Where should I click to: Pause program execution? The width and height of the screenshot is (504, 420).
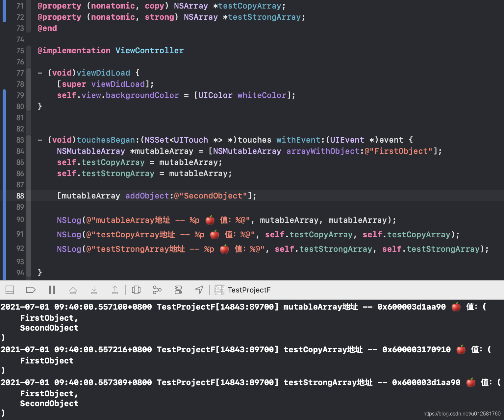click(x=52, y=290)
